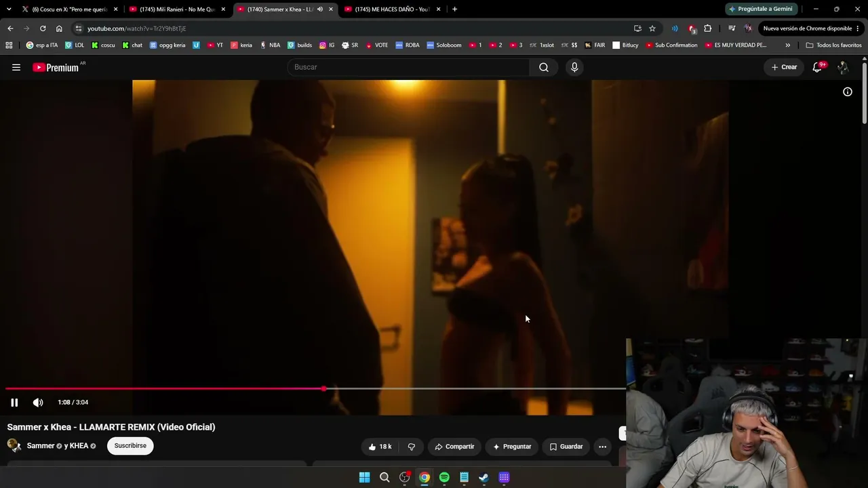
Task: Open the Windows Start menu
Action: [364, 477]
